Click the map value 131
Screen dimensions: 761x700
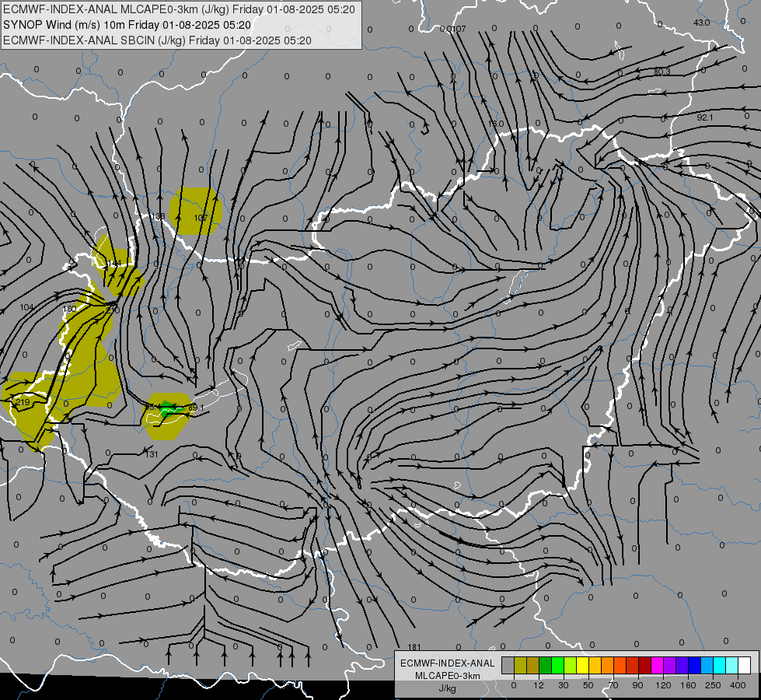coord(152,454)
